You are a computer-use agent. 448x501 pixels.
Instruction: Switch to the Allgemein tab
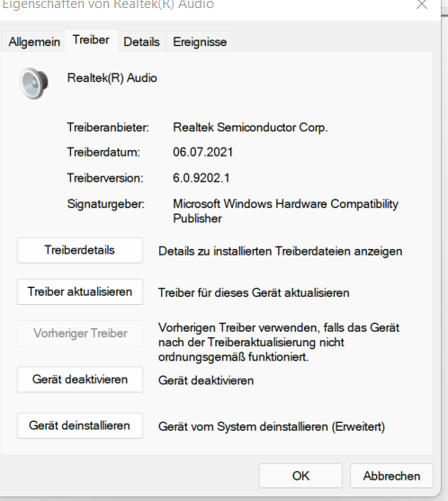coord(34,41)
